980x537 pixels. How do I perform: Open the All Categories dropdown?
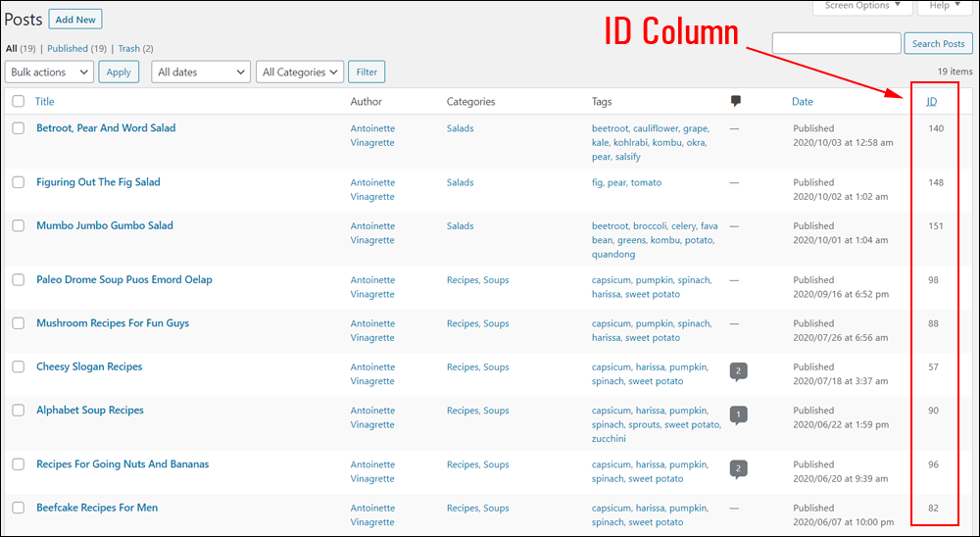tap(300, 72)
